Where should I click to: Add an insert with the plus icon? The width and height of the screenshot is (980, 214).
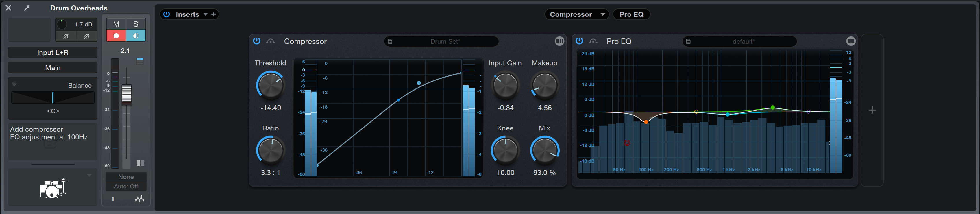pyautogui.click(x=213, y=14)
